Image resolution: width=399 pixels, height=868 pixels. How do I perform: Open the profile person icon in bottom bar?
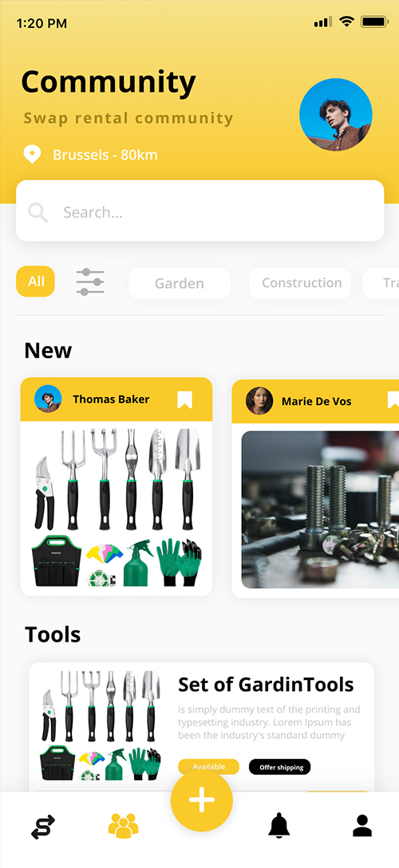tap(362, 826)
